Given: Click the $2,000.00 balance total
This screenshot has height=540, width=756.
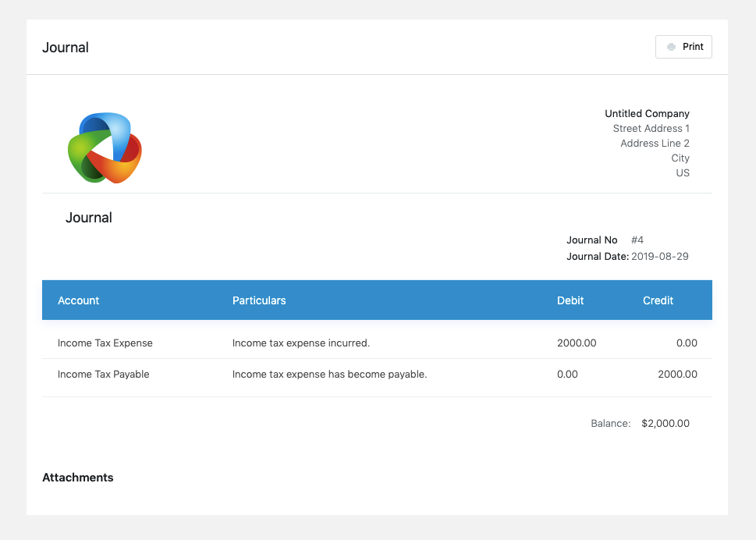Looking at the screenshot, I should [665, 424].
